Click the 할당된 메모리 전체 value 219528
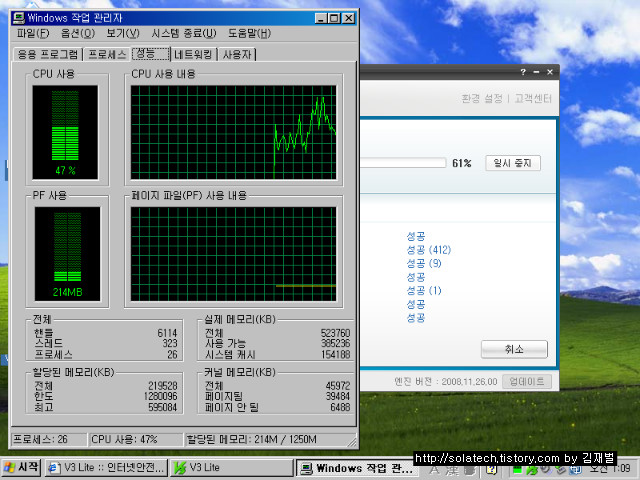The image size is (640, 480). point(163,386)
